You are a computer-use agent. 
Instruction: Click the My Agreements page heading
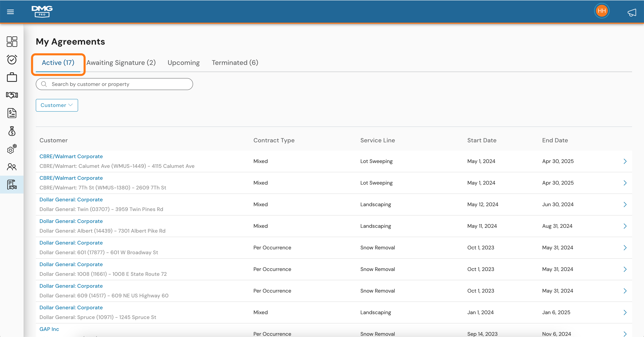(70, 42)
